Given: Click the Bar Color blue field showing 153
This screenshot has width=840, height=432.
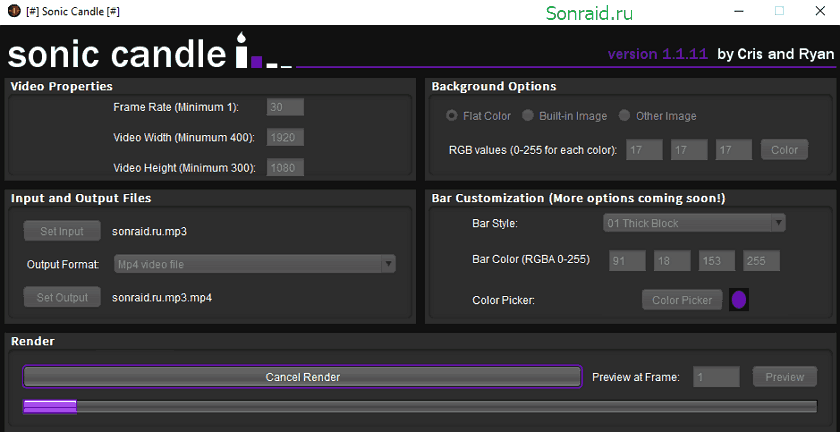Looking at the screenshot, I should (717, 261).
